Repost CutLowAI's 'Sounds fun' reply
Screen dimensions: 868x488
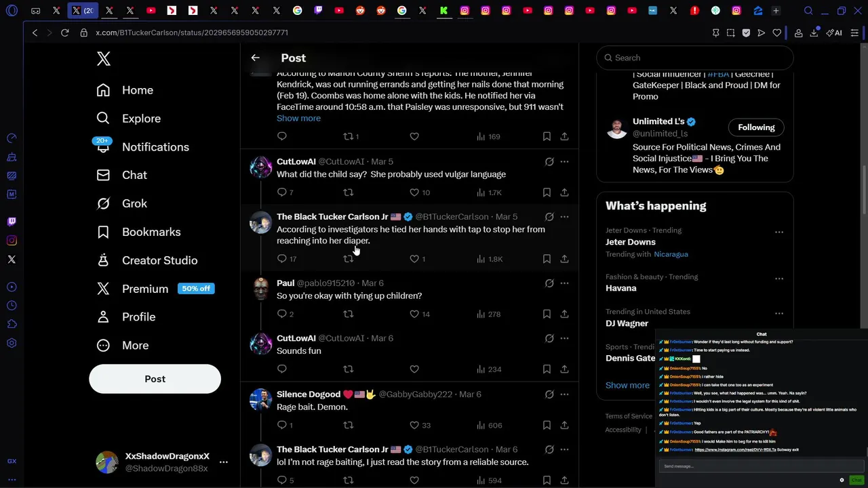tap(349, 369)
